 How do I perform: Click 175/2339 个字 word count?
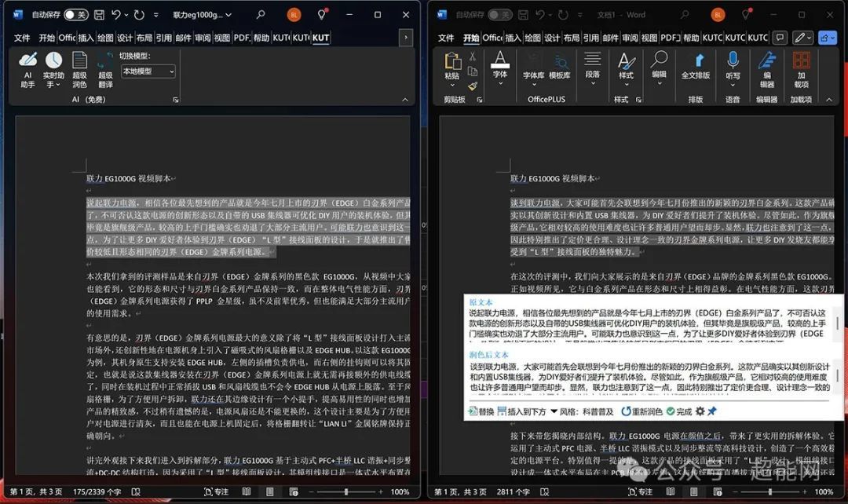(x=97, y=492)
